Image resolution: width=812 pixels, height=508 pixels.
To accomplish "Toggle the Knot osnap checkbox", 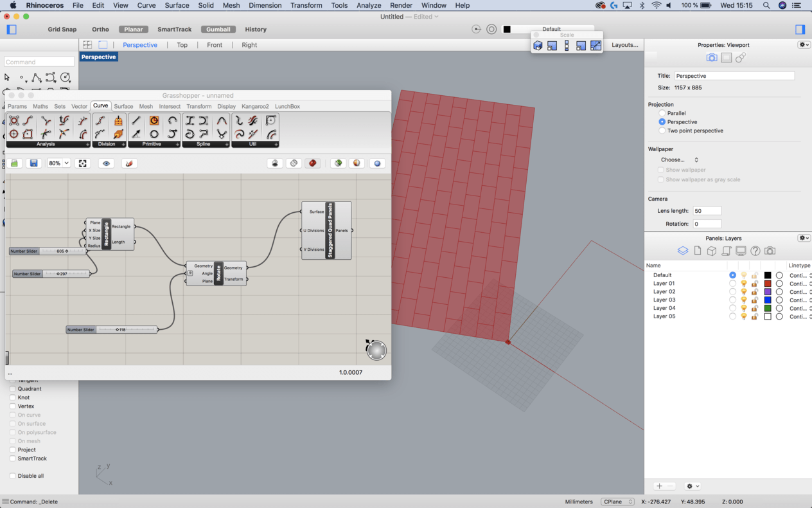I will click(12, 397).
